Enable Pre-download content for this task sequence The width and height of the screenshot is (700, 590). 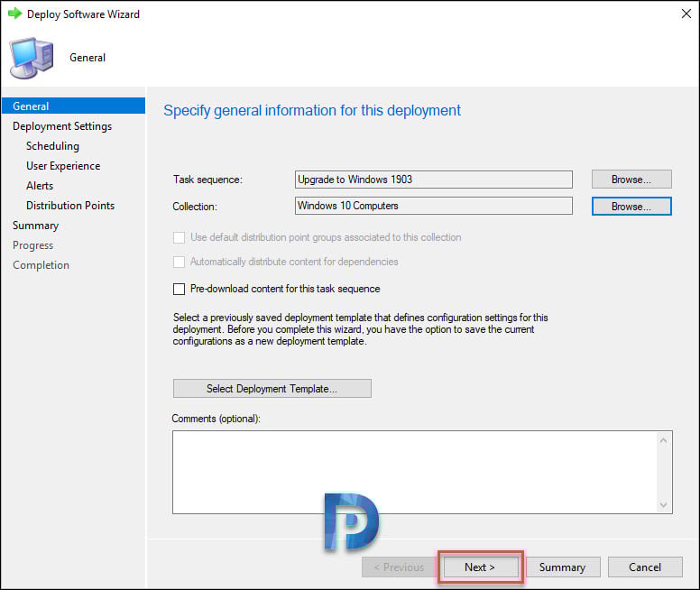coord(179,289)
